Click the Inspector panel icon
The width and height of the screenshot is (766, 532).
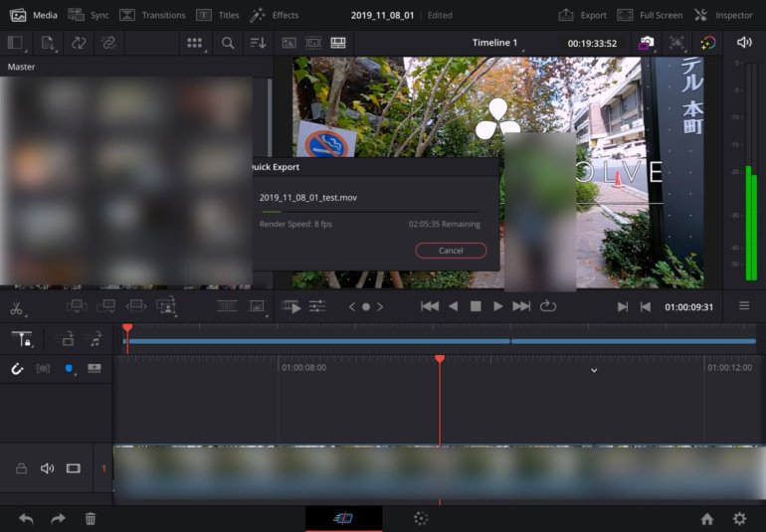click(723, 15)
